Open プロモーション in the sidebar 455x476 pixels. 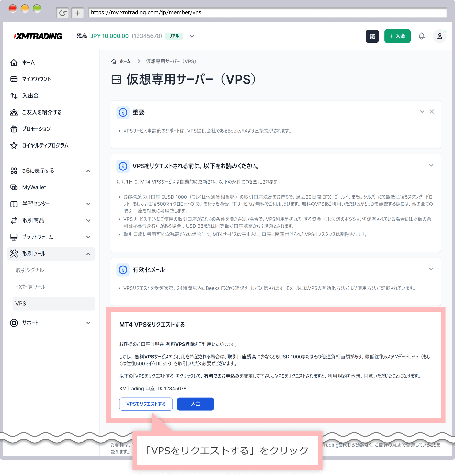tap(51, 129)
